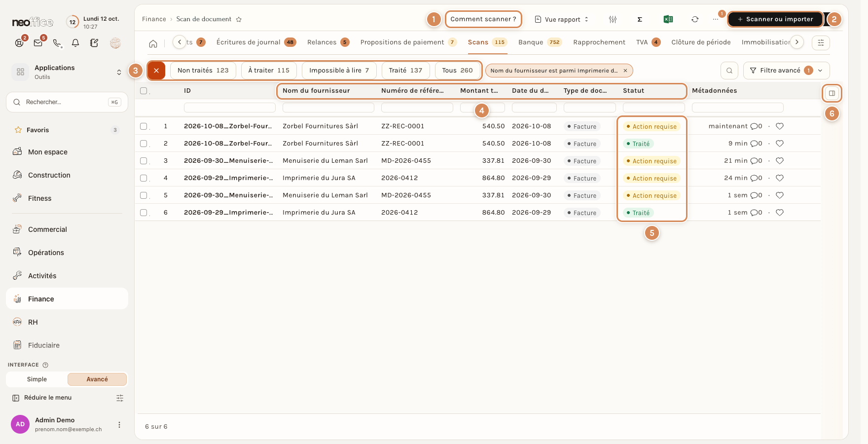This screenshot has height=444, width=868.
Task: Check the row 6 checkbox
Action: point(144,213)
